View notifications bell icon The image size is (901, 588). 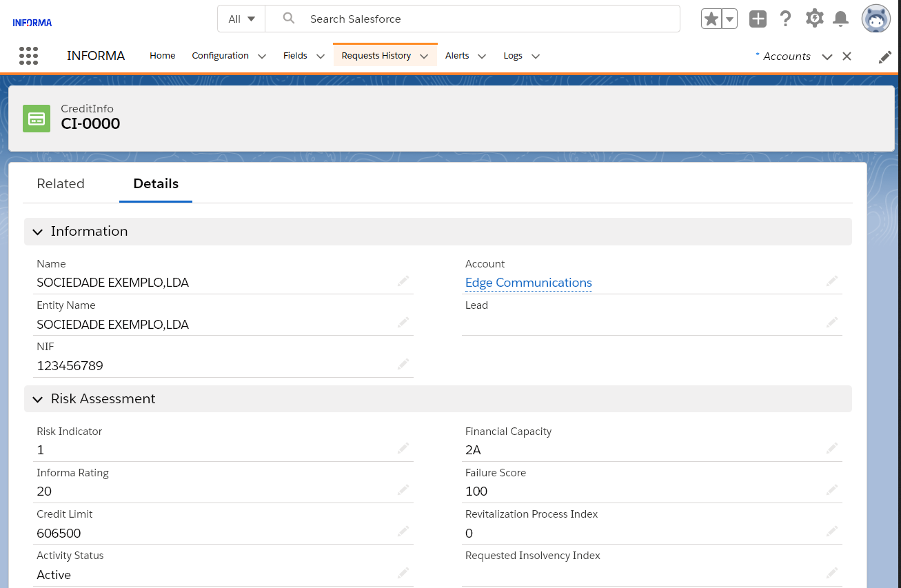tap(840, 19)
